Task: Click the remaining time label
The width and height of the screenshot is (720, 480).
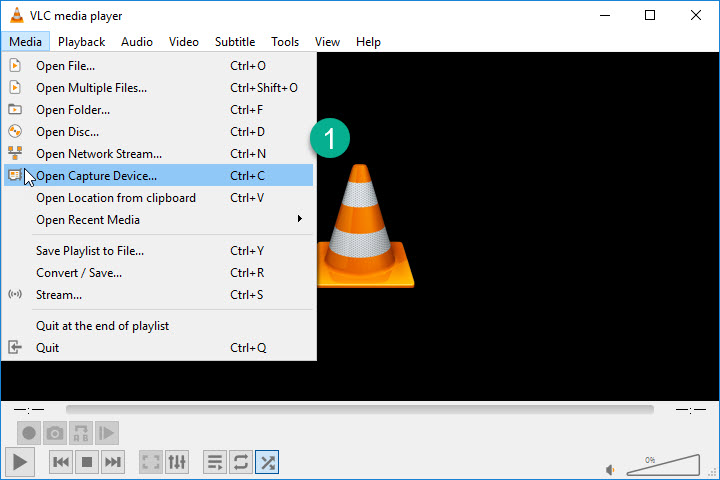Action: [691, 409]
